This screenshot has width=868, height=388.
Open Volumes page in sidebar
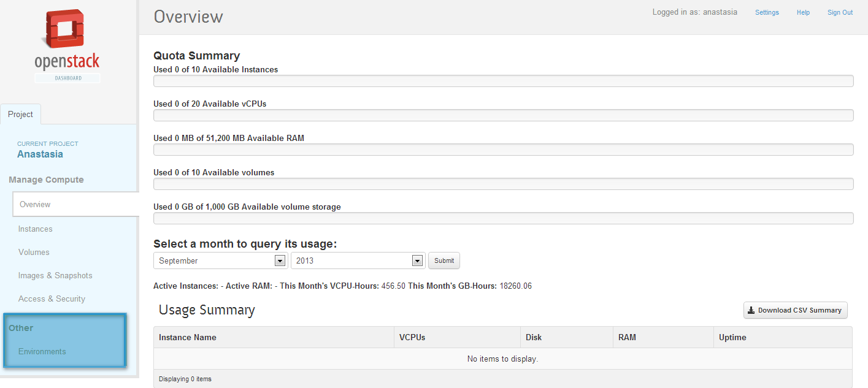pos(34,252)
